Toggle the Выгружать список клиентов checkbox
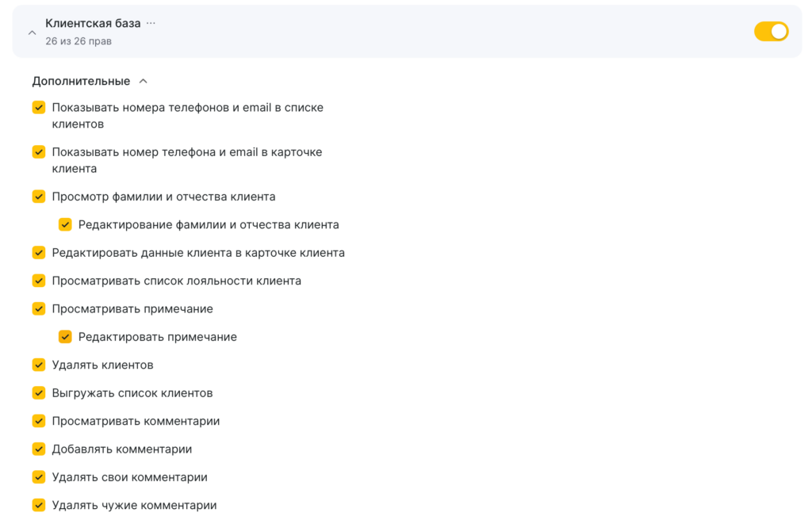 [x=39, y=393]
